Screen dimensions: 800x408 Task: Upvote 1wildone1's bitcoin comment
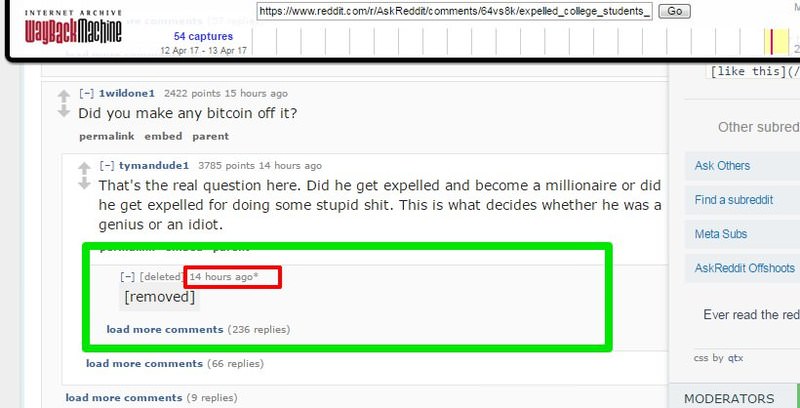pos(63,96)
